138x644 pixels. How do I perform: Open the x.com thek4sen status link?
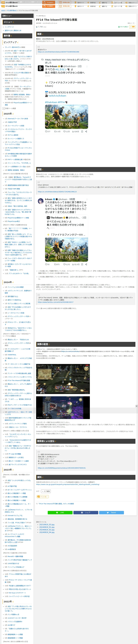58,52
